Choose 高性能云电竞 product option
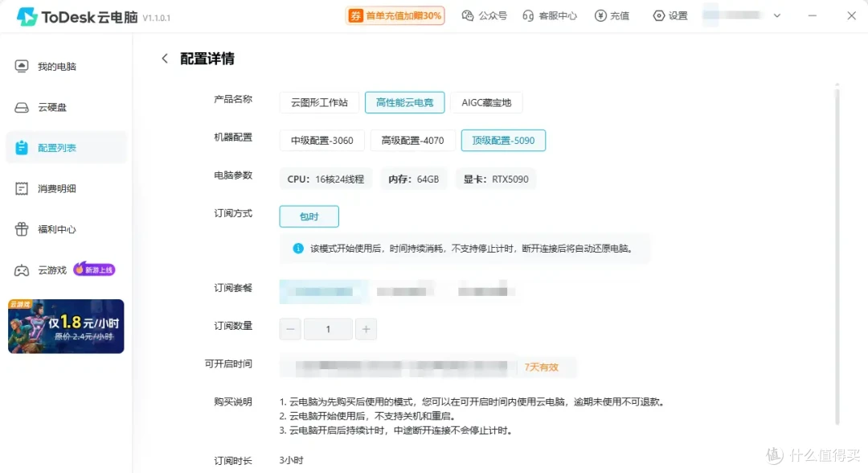The width and height of the screenshot is (868, 473). coord(404,102)
